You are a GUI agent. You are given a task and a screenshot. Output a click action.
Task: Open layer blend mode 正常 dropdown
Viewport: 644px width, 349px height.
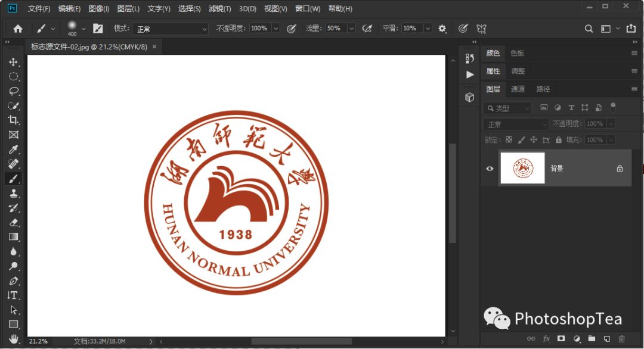[516, 124]
